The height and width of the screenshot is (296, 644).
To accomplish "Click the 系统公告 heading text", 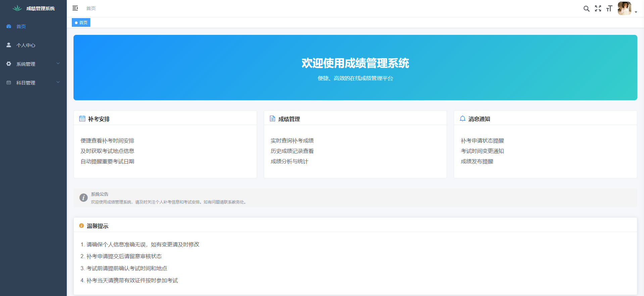I will point(100,194).
